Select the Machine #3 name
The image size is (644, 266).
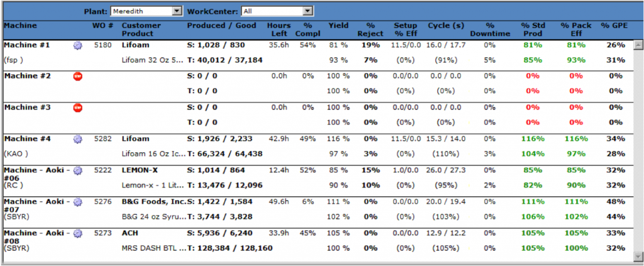click(x=26, y=108)
